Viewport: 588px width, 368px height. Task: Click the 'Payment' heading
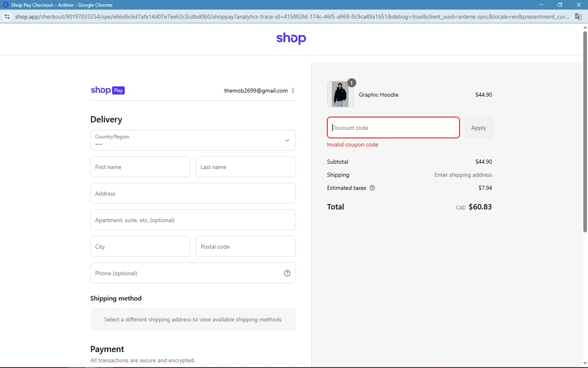(x=107, y=349)
